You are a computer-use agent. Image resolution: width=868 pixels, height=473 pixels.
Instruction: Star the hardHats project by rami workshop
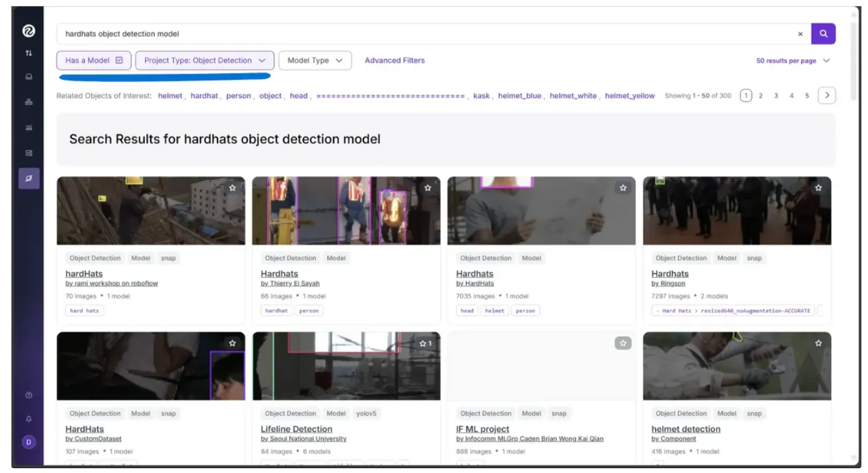(x=232, y=188)
